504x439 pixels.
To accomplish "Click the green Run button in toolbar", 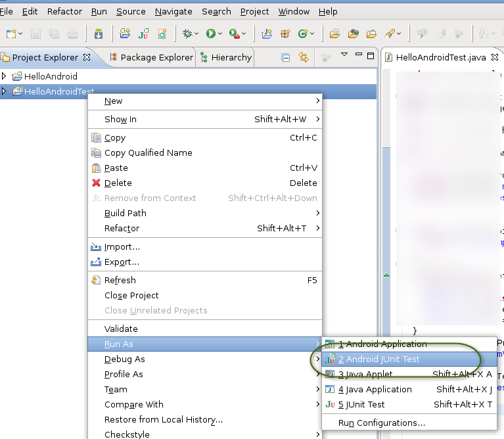I will point(211,34).
